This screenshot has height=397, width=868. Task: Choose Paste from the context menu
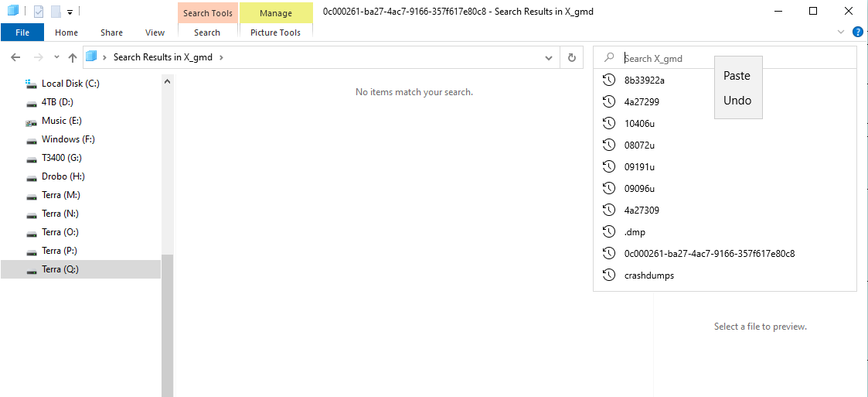(x=737, y=75)
